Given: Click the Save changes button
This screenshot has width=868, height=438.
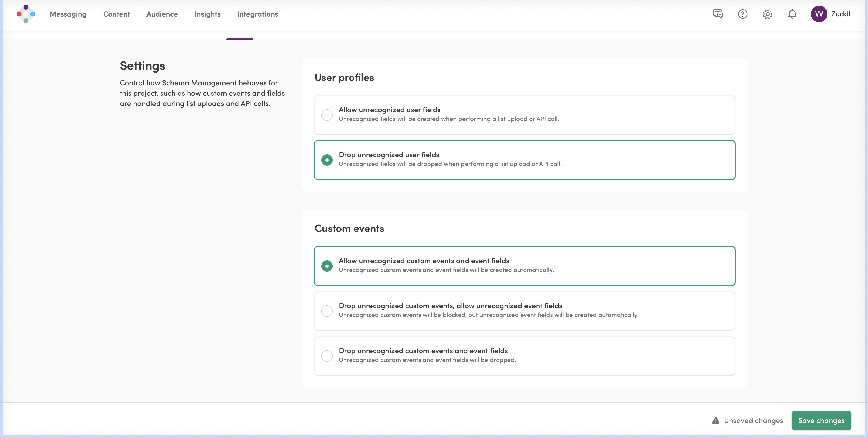Looking at the screenshot, I should (x=821, y=420).
